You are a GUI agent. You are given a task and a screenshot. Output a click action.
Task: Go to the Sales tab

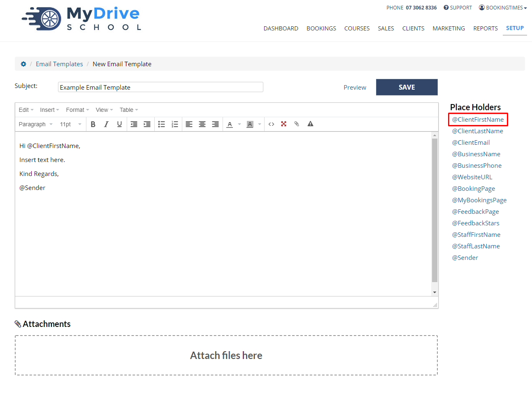386,28
